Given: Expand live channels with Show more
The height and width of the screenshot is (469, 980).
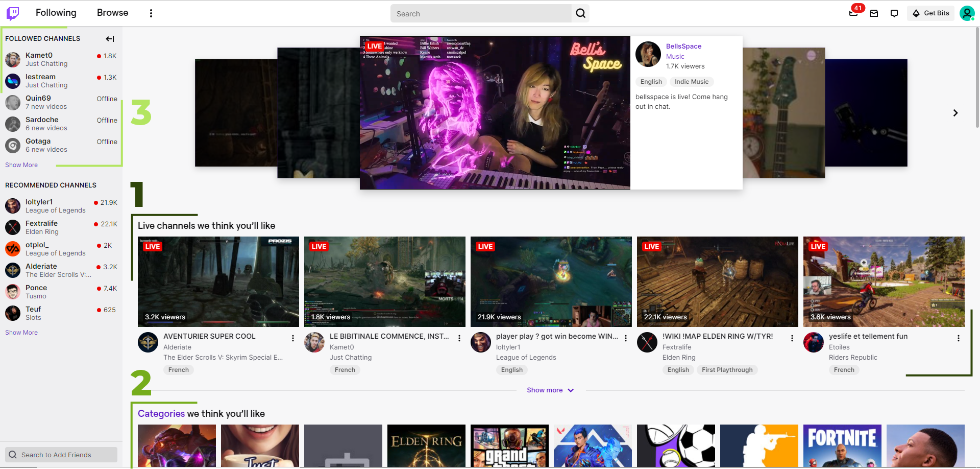Looking at the screenshot, I should 550,390.
